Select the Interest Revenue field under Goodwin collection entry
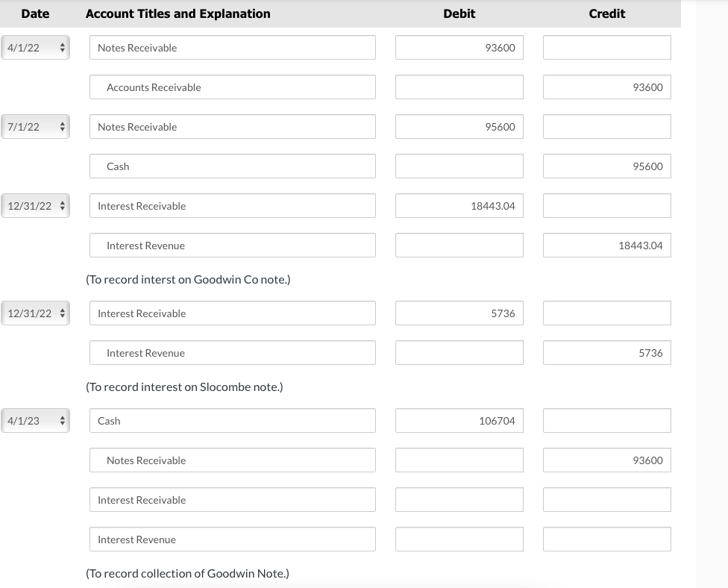This screenshot has width=728, height=588. pyautogui.click(x=233, y=539)
